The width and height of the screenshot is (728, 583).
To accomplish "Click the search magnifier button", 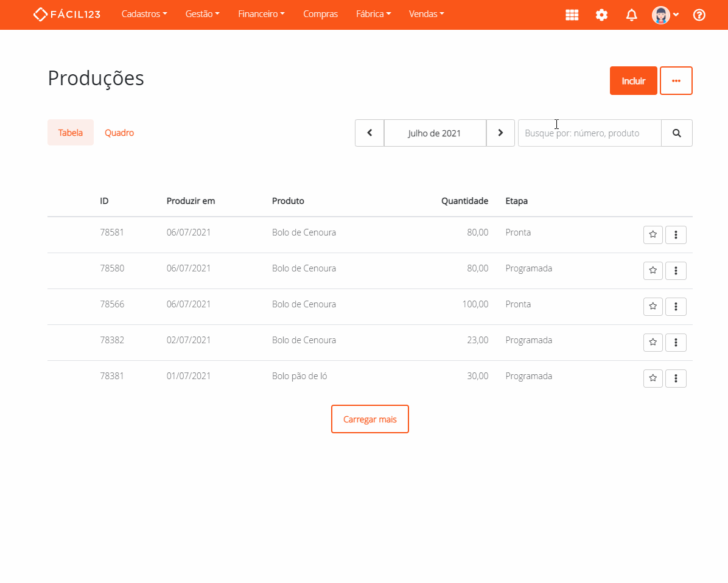I will click(676, 133).
